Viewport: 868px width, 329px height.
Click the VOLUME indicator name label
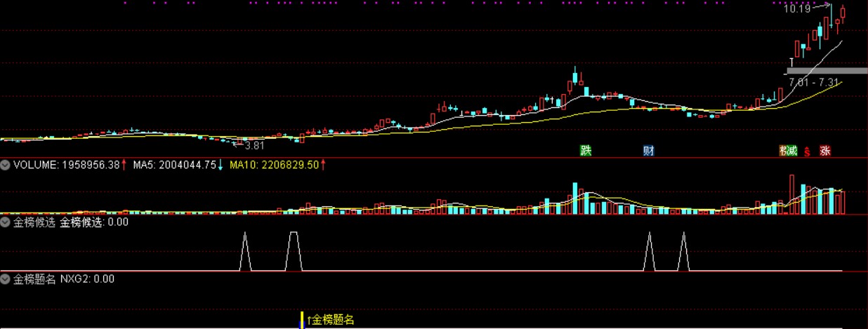tap(35, 165)
